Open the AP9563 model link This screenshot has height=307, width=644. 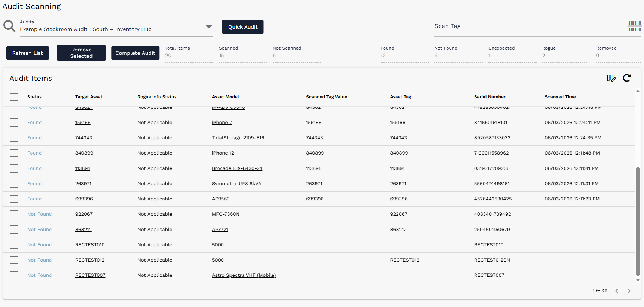pyautogui.click(x=221, y=199)
